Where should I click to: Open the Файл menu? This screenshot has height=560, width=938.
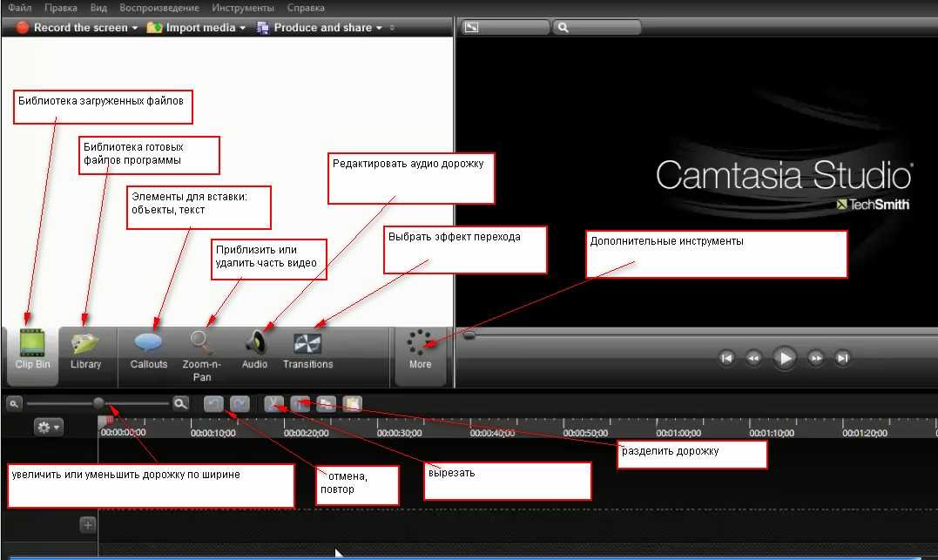(x=19, y=8)
